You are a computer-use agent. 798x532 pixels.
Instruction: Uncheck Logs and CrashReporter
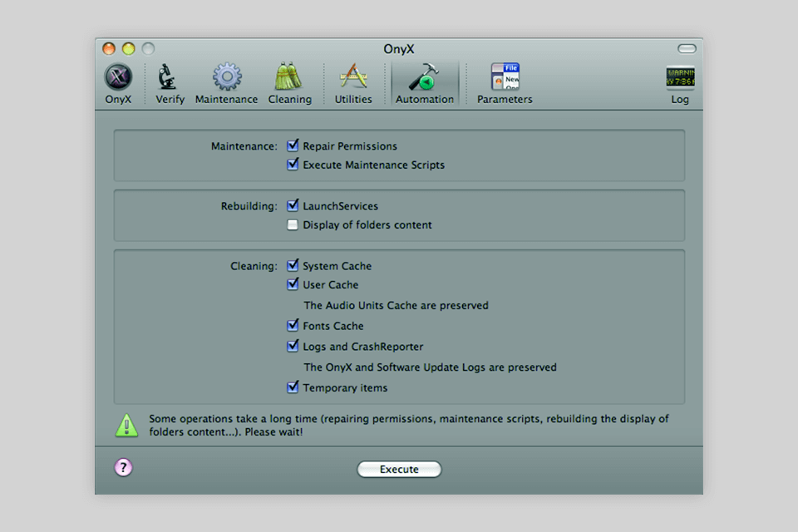pyautogui.click(x=293, y=346)
